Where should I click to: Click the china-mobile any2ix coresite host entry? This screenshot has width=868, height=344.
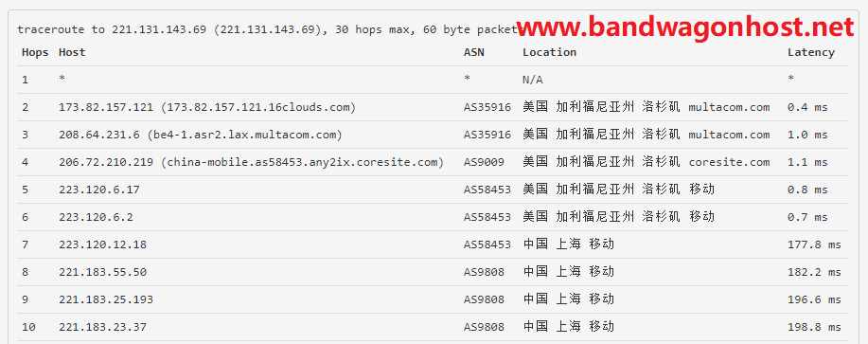tap(252, 162)
